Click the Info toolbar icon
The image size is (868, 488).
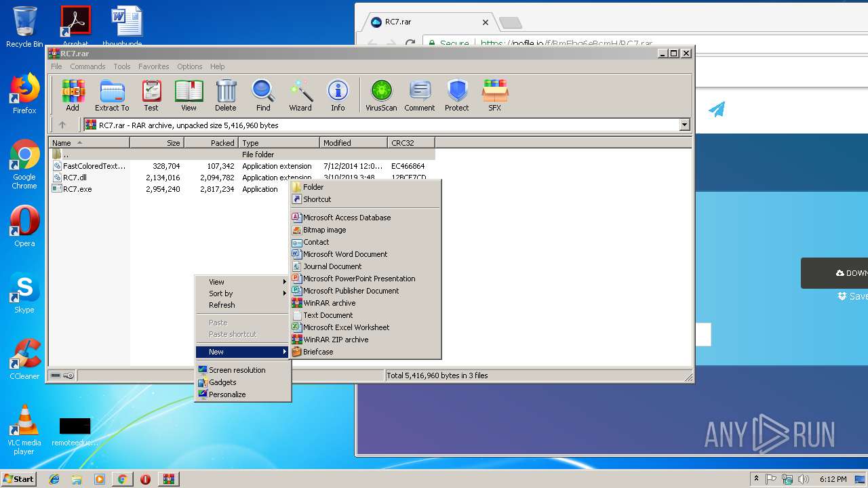point(338,96)
